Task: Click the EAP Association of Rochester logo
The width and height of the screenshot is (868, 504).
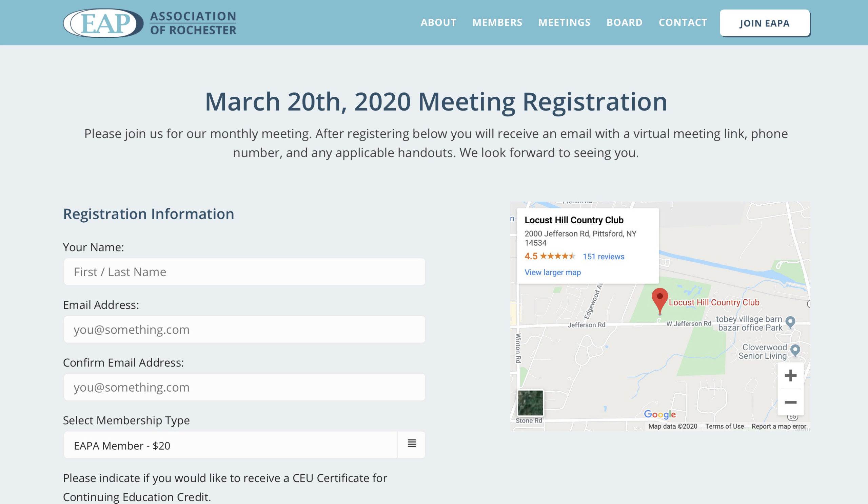Action: point(150,23)
